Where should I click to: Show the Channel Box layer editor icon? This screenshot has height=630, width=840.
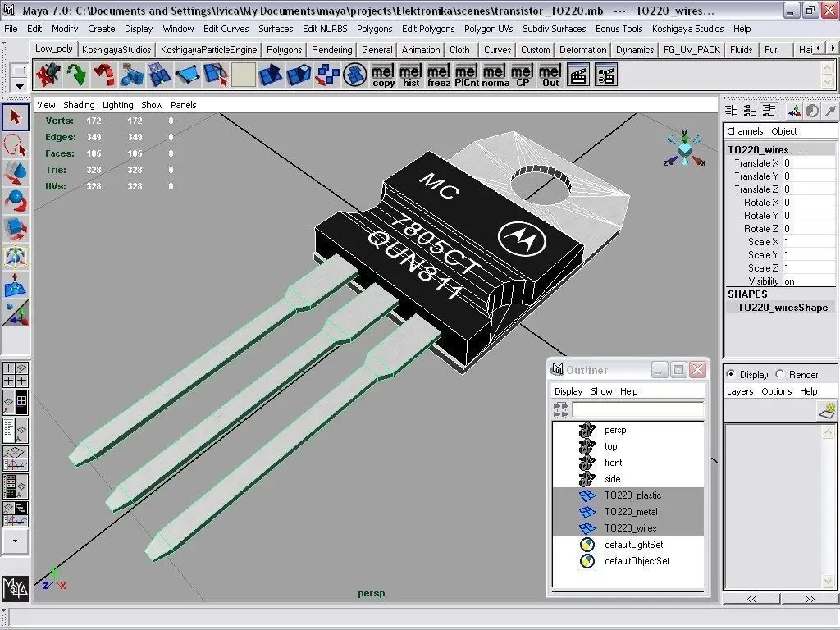769,111
